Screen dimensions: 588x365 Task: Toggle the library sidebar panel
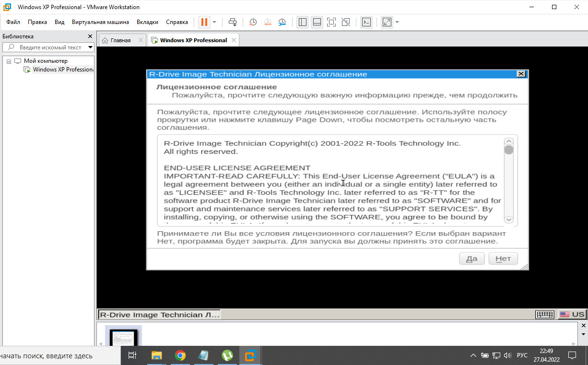tap(302, 22)
